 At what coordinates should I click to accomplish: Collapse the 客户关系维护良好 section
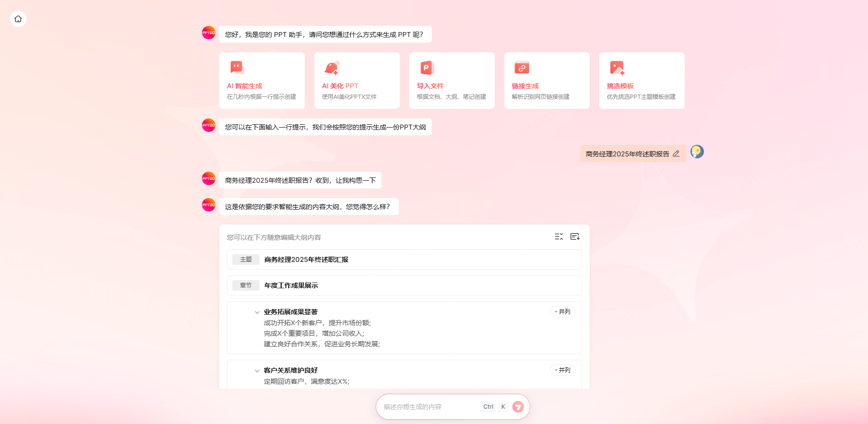click(257, 371)
